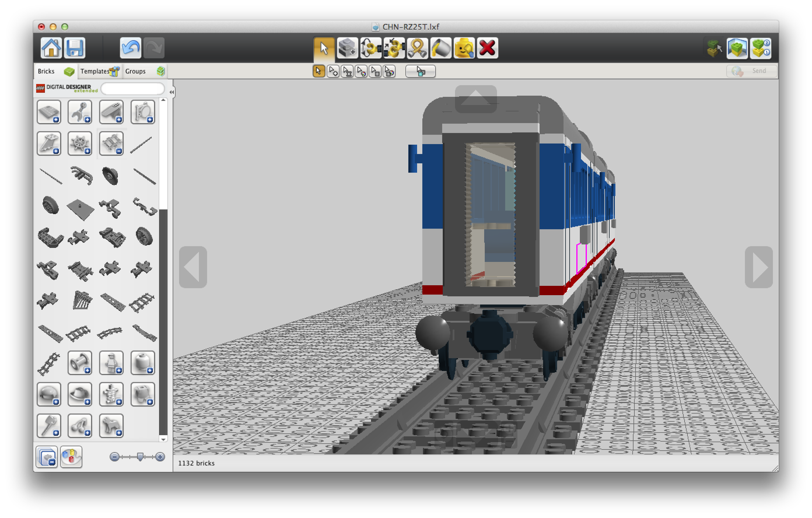Expand the ship wheel brick category
The width and height of the screenshot is (812, 518).
click(x=80, y=144)
